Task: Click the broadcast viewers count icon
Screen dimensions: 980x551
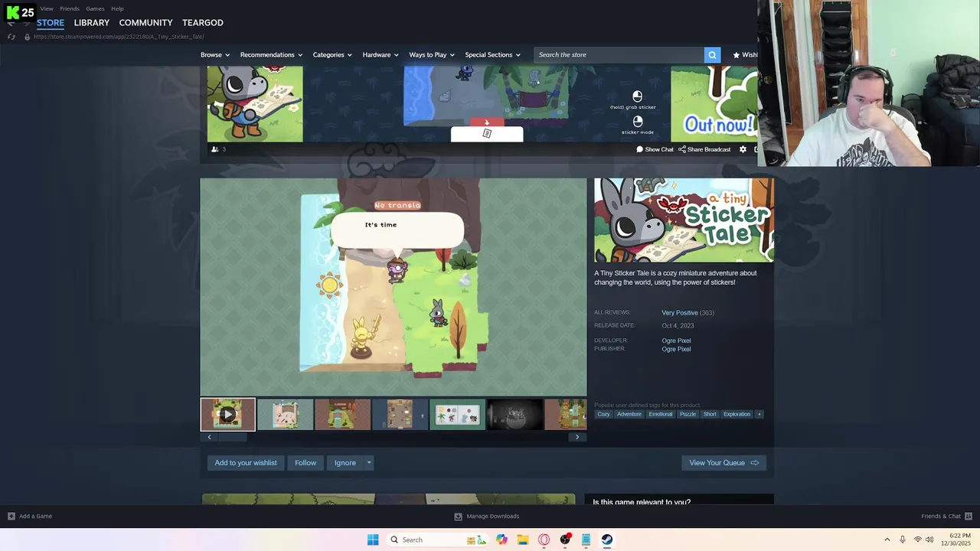Action: point(215,149)
